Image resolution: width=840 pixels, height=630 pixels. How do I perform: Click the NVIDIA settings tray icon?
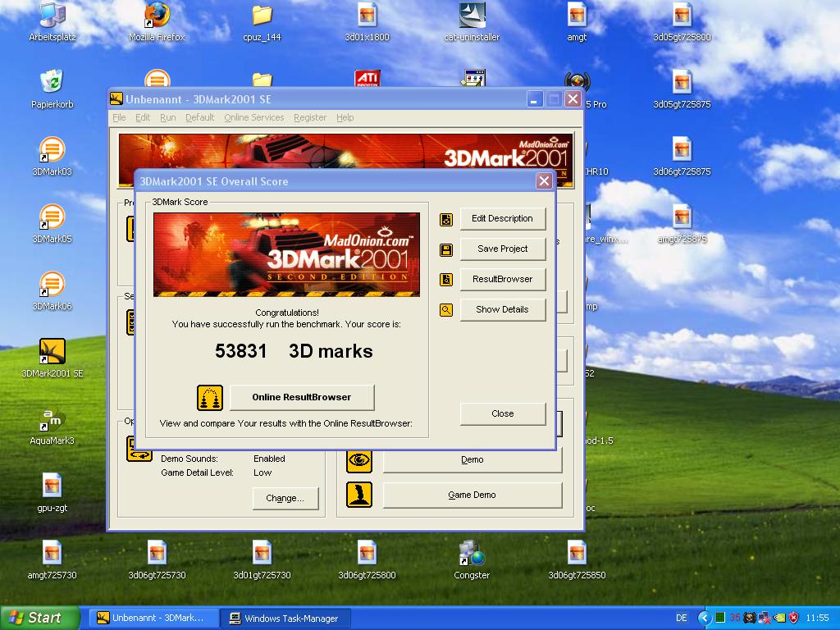[781, 618]
